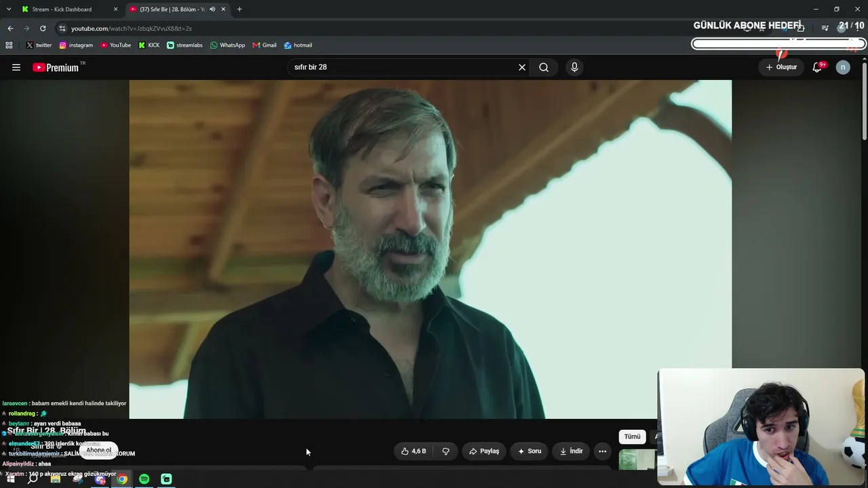Open the KICK bookmark
The width and height of the screenshot is (868, 488).
point(149,45)
